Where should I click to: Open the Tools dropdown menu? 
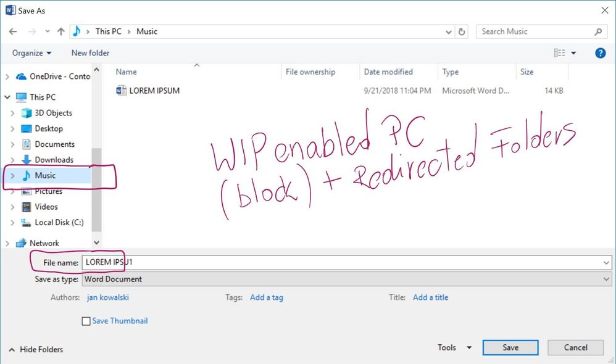click(452, 347)
